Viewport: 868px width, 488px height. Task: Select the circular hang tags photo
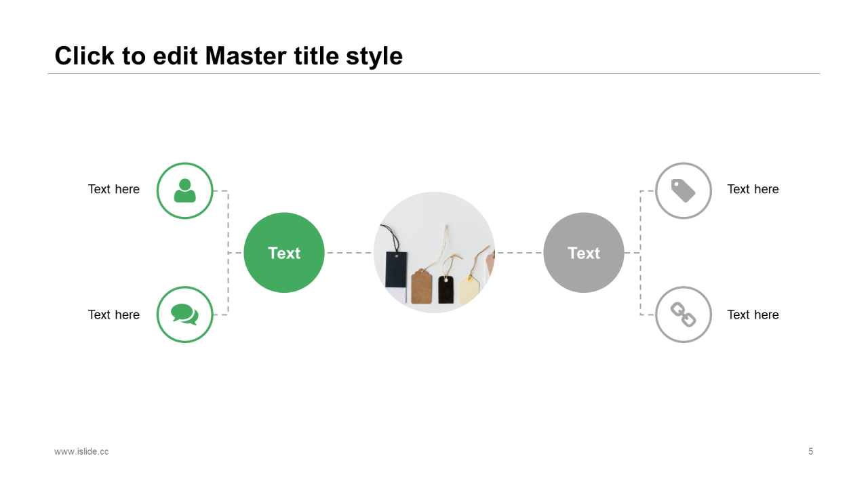434,252
